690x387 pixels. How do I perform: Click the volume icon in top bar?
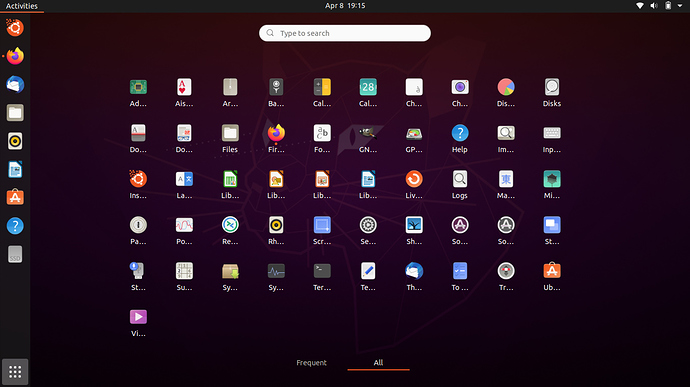(x=654, y=6)
